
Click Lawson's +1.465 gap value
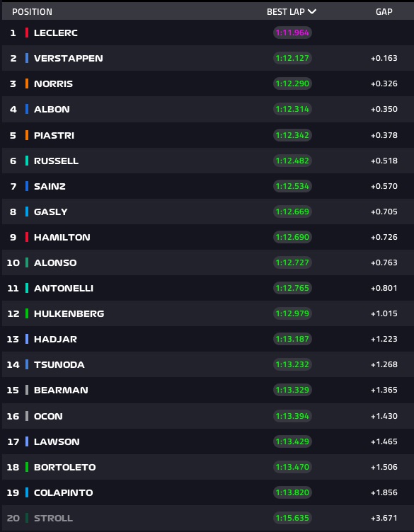[x=384, y=441]
